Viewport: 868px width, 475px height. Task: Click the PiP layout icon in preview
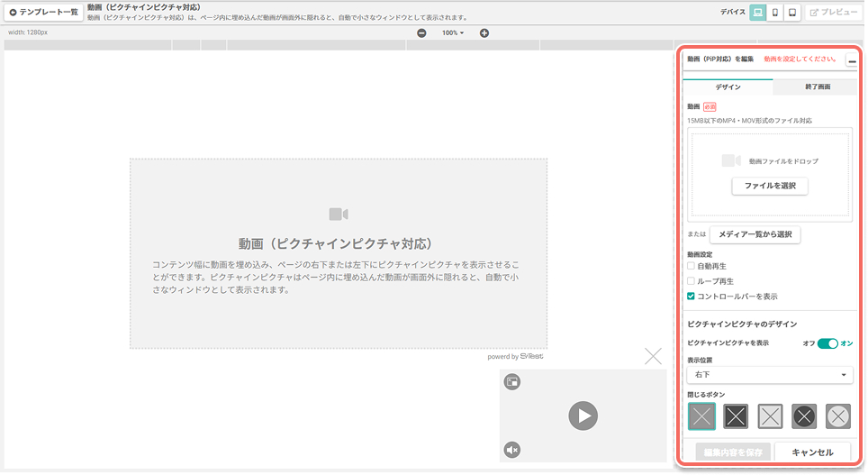(512, 382)
